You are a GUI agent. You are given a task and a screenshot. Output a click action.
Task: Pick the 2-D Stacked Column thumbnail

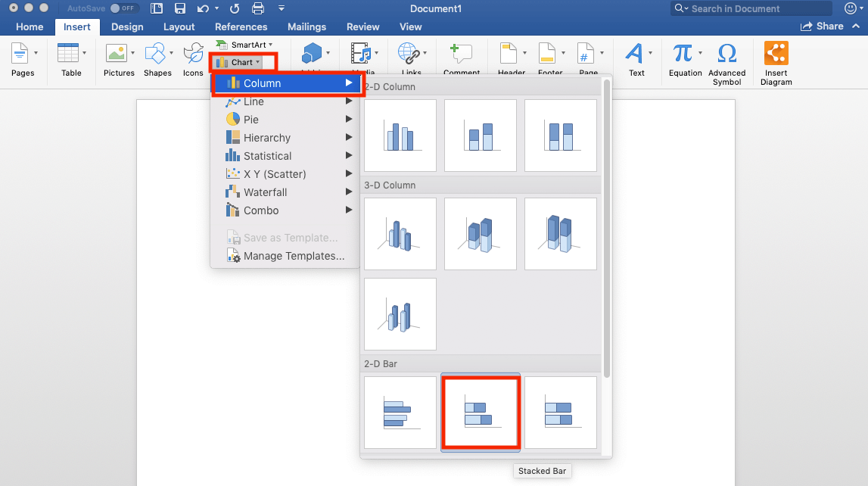[x=481, y=136]
